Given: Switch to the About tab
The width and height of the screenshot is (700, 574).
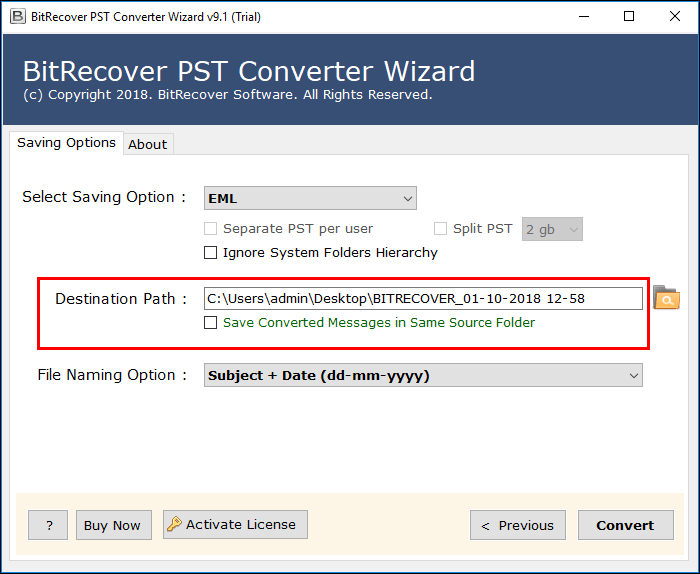Looking at the screenshot, I should (x=148, y=144).
